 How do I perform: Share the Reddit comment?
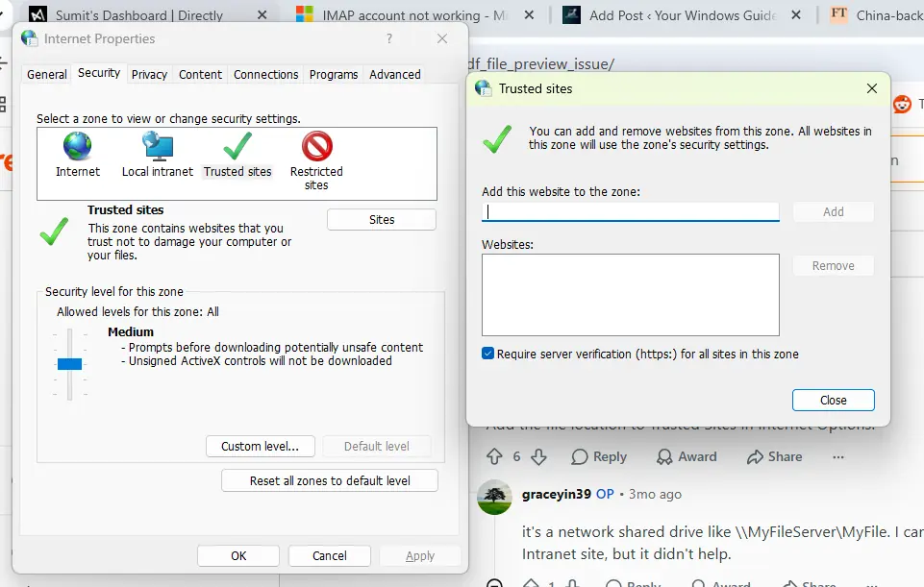pos(774,457)
